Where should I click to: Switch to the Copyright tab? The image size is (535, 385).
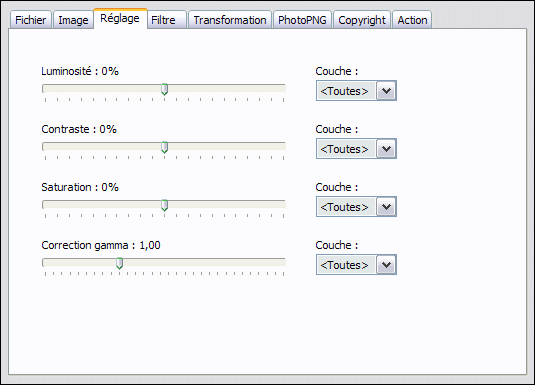362,20
